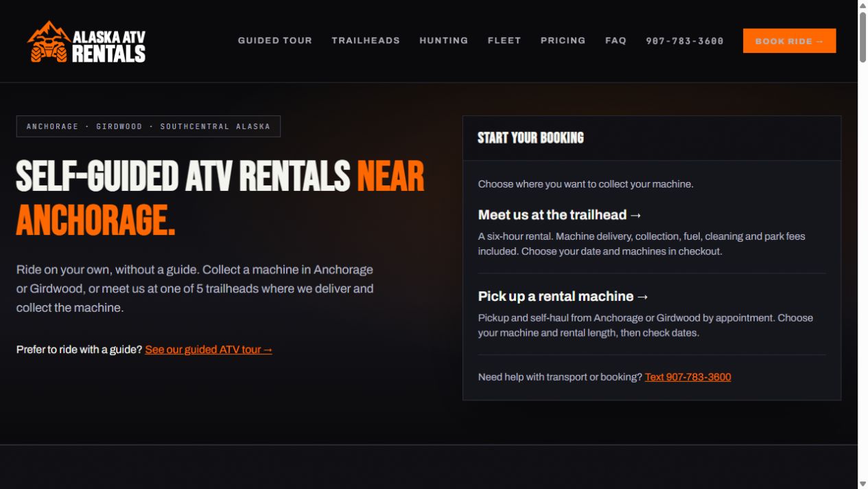Click the 'Ride on your own' paragraph
This screenshot has width=868, height=489.
(195, 288)
